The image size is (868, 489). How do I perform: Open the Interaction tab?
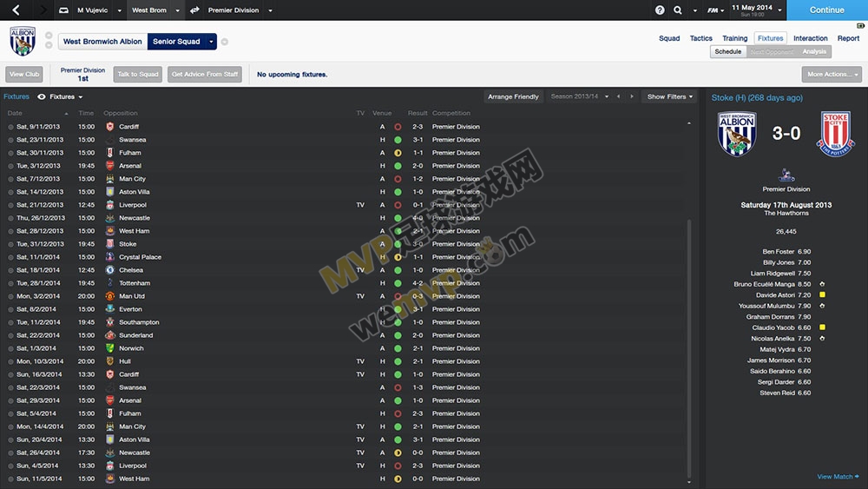coord(810,38)
